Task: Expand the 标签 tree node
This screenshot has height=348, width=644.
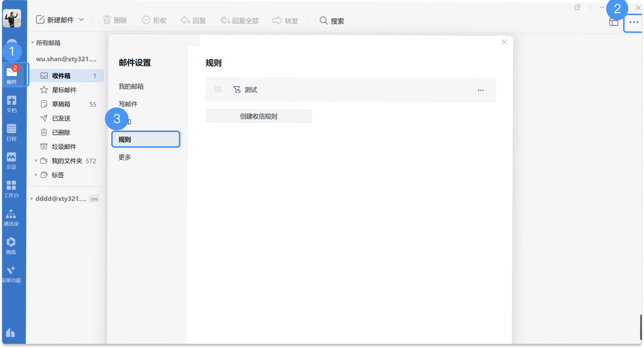Action: [36, 175]
